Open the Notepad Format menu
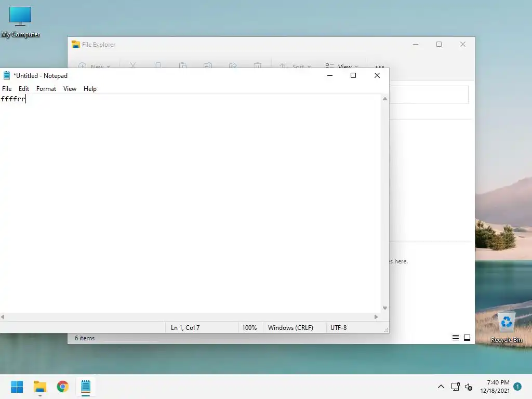The width and height of the screenshot is (532, 399). point(46,88)
